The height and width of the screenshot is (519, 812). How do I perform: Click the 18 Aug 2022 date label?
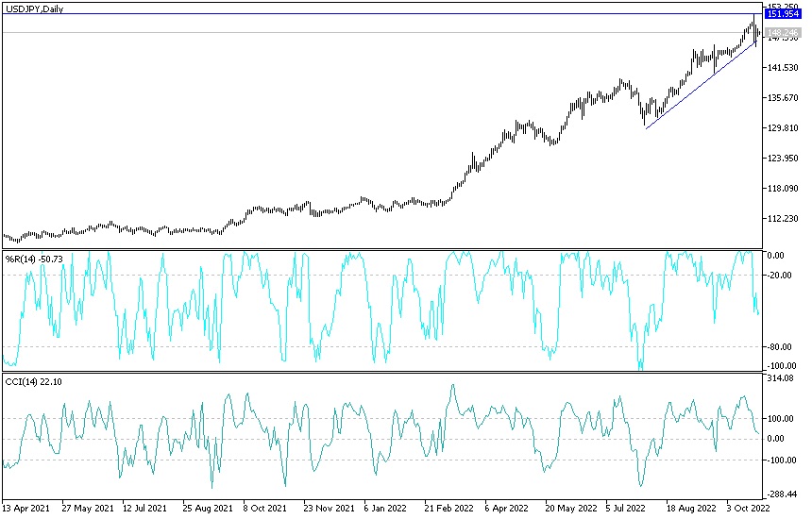pyautogui.click(x=691, y=508)
